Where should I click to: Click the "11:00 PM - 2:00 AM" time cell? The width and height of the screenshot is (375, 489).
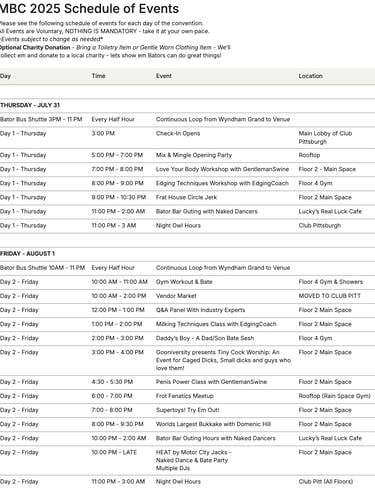[118, 211]
